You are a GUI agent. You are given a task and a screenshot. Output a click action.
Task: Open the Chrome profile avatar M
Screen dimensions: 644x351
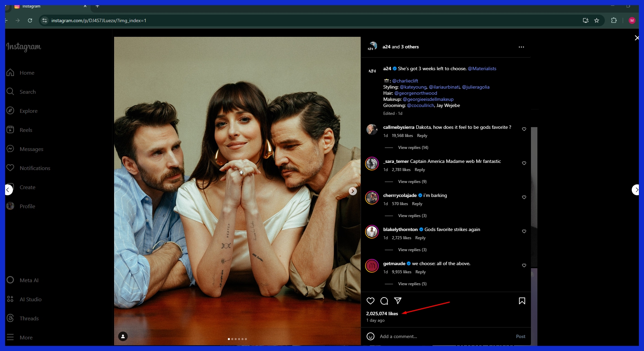632,20
